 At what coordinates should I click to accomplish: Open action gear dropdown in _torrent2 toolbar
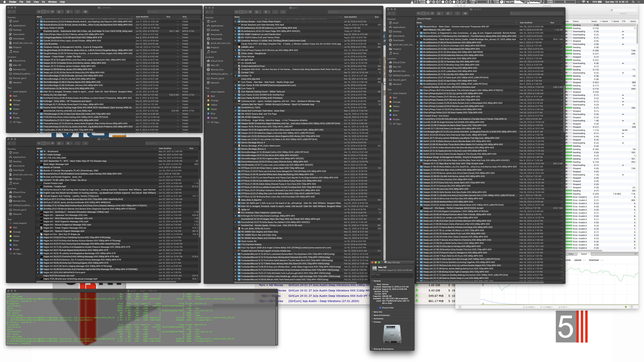(69, 12)
